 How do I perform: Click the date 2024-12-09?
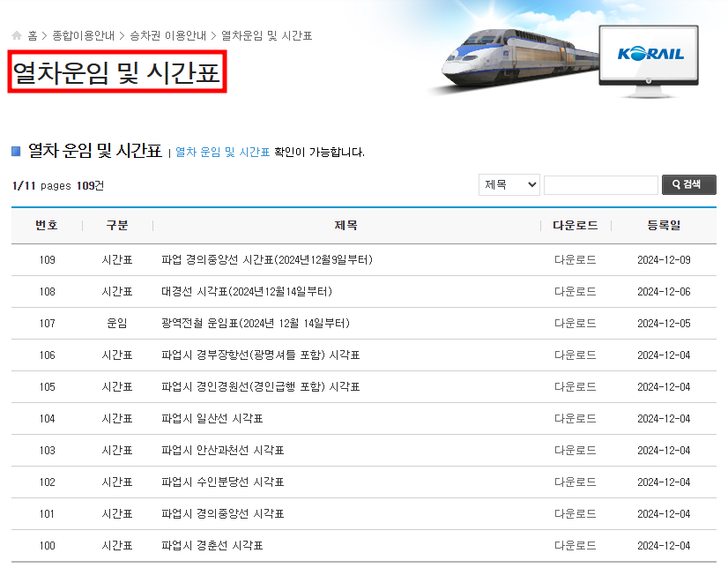[x=664, y=260]
